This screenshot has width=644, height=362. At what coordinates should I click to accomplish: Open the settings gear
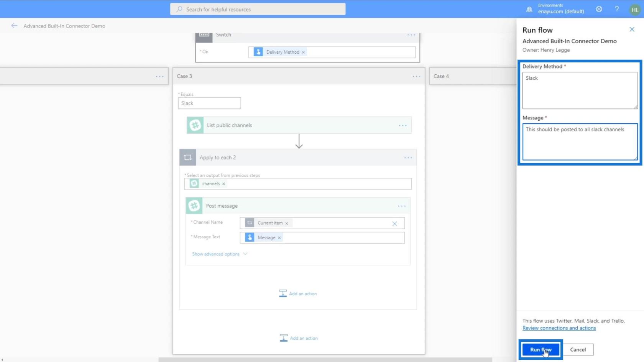[x=599, y=9]
